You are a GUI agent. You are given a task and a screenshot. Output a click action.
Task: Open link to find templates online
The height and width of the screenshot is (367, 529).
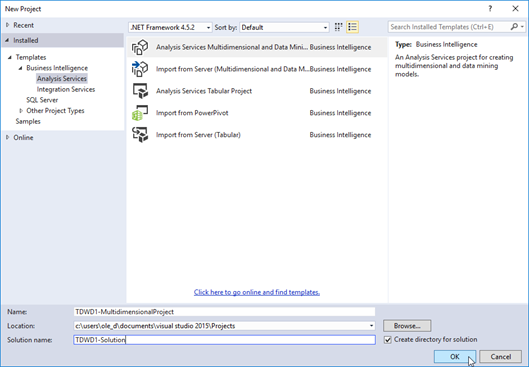pos(257,292)
